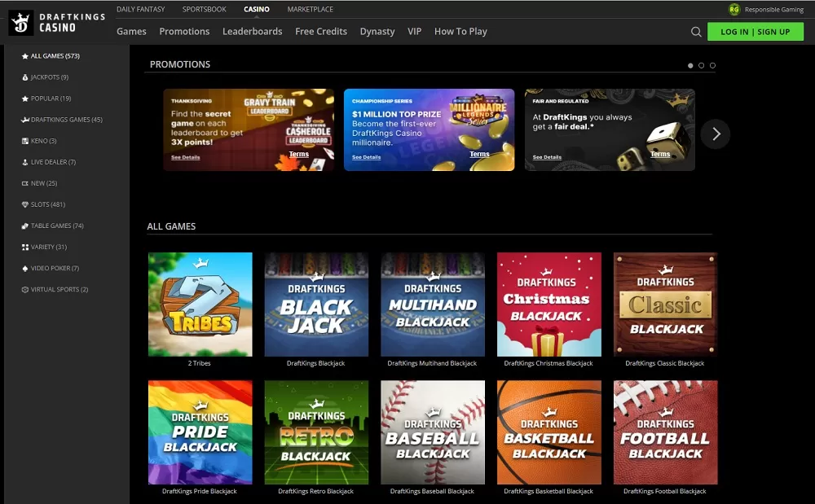This screenshot has width=815, height=504.
Task: Select the first promotions carousel dot
Action: pos(690,65)
